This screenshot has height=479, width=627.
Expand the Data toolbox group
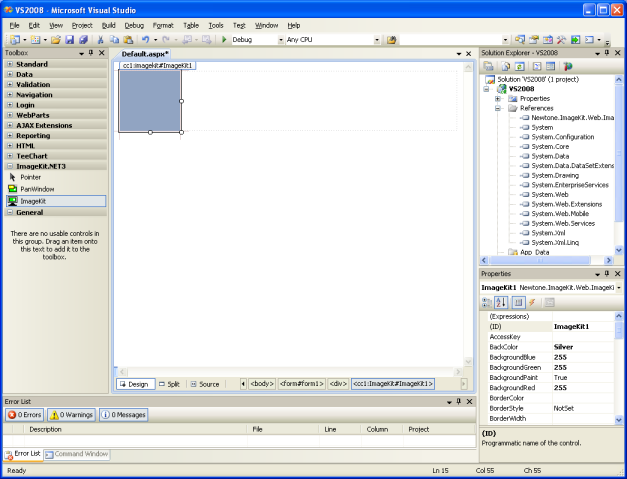tap(10, 74)
